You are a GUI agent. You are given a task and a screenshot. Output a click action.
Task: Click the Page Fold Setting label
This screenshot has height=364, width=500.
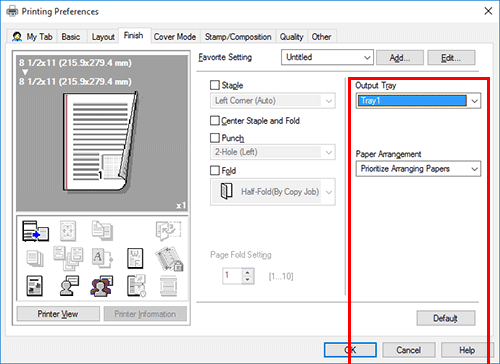[x=241, y=255]
